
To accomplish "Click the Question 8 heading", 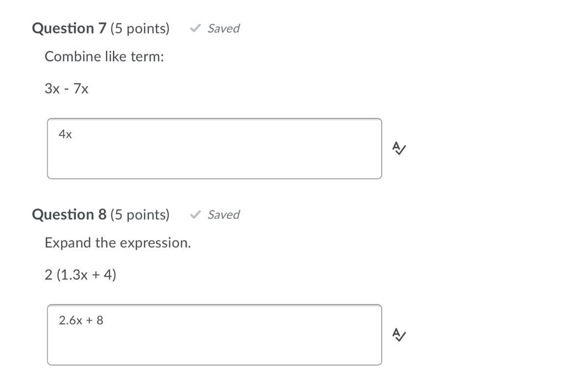I will coord(69,215).
